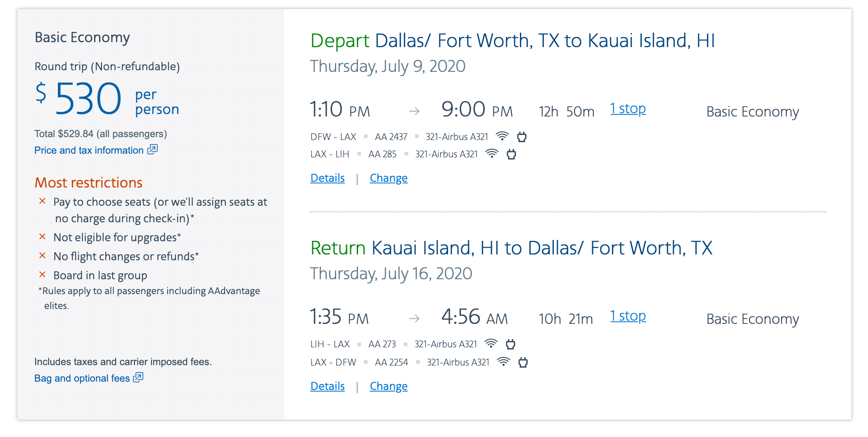The width and height of the screenshot is (868, 437).
Task: Click Wi-Fi icon for flight AA 273
Action: (491, 344)
